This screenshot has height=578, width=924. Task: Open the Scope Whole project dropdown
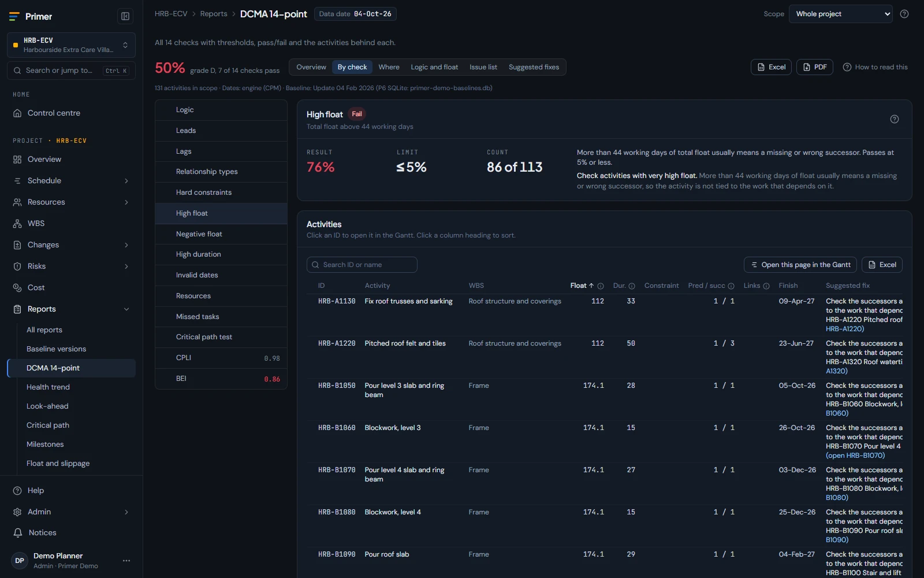pos(841,14)
